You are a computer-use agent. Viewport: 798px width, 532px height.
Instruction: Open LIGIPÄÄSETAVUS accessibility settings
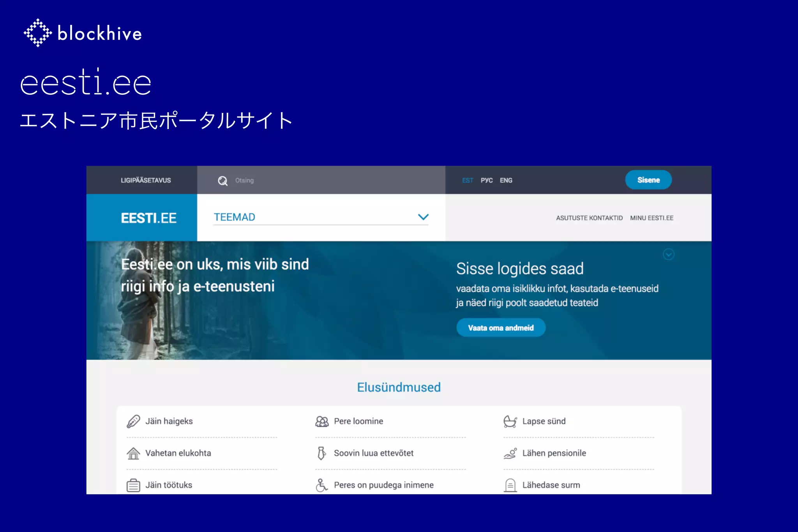[146, 180]
